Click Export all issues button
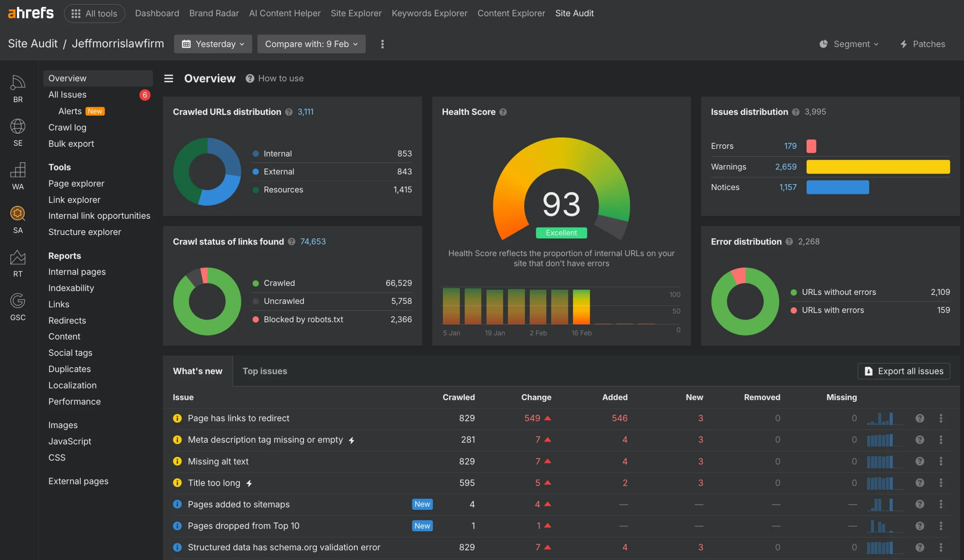964x560 pixels. 903,371
